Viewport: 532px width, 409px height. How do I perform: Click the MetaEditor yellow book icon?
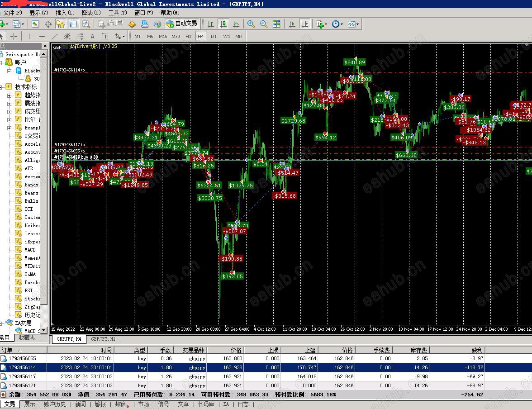tap(132, 24)
